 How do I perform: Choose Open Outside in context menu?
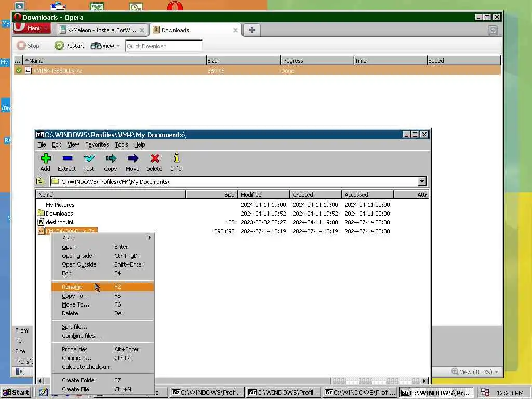pyautogui.click(x=103, y=264)
